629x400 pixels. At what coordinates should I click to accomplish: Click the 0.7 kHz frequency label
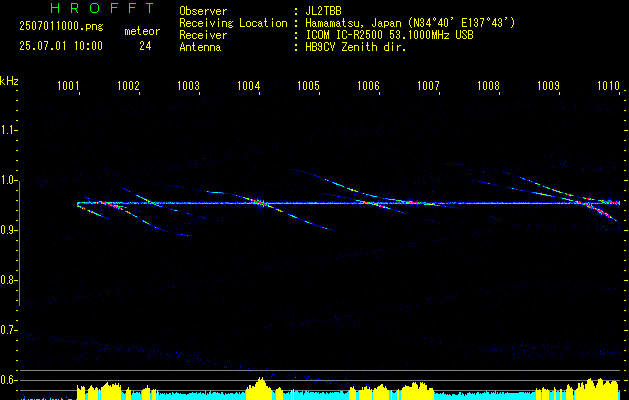pos(8,330)
